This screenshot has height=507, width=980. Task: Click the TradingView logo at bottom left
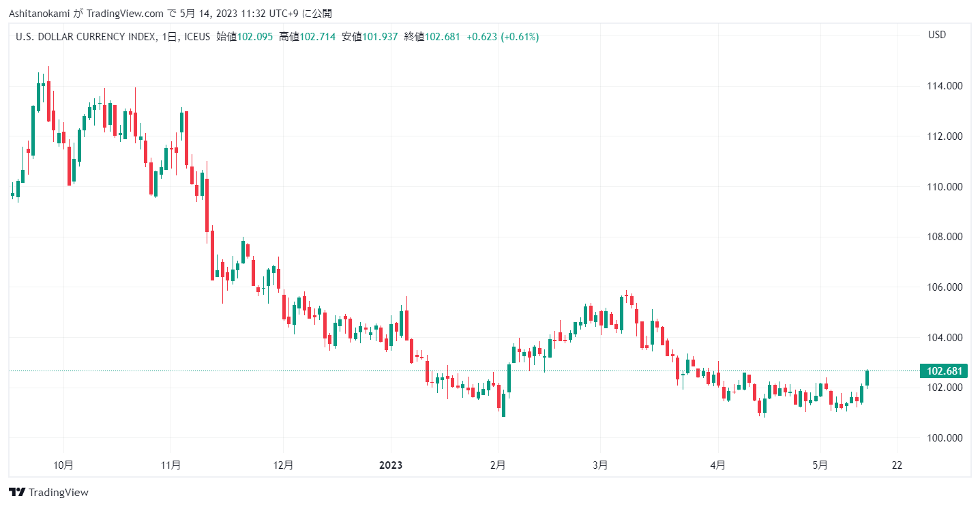tap(48, 492)
